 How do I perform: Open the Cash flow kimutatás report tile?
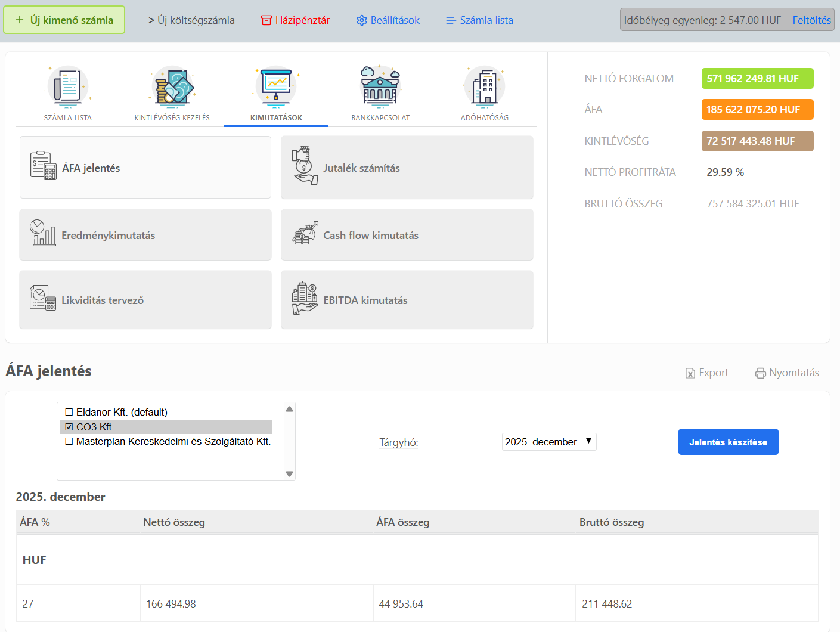tap(407, 235)
